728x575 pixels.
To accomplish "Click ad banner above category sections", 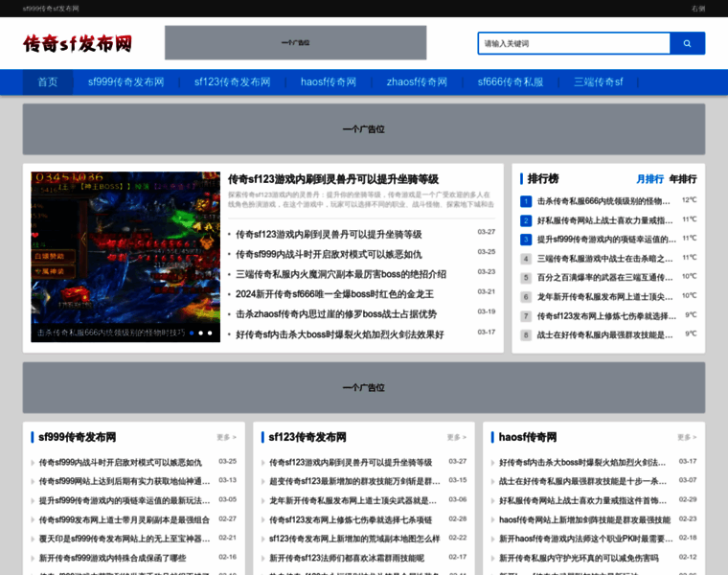I will click(364, 388).
